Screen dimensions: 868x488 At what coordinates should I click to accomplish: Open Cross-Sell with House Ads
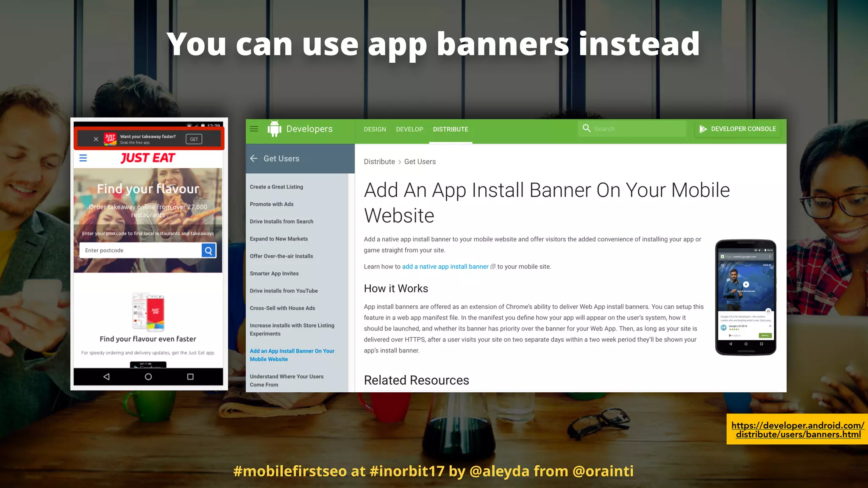click(282, 308)
